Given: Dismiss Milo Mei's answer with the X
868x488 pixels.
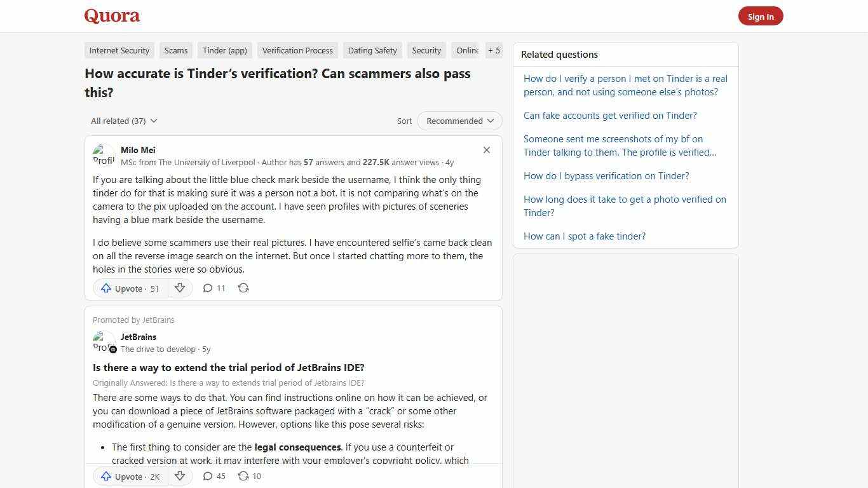Looking at the screenshot, I should point(486,150).
